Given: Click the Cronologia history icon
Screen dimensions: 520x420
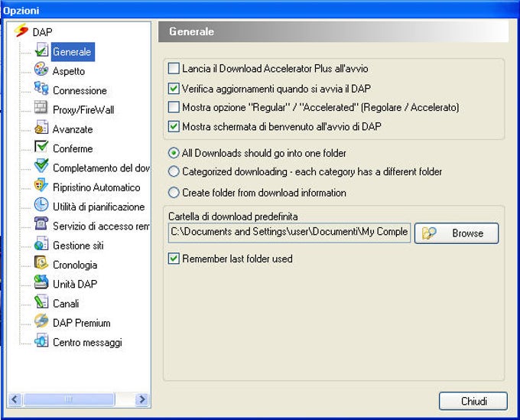Looking at the screenshot, I should [41, 262].
